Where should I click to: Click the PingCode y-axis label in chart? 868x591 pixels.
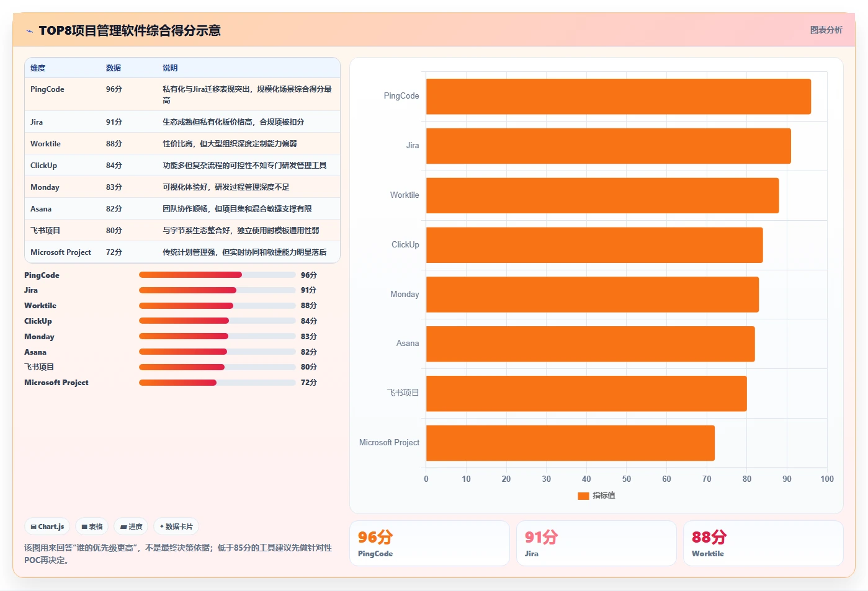pos(401,96)
